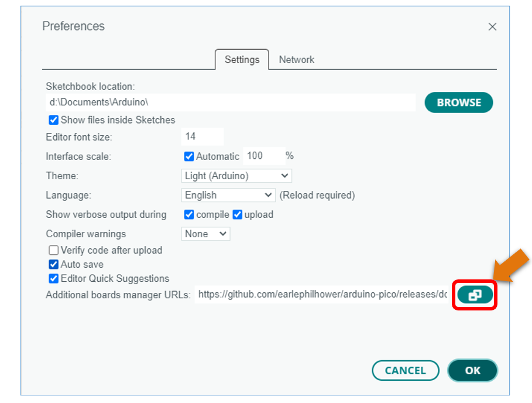Click the Additional boards manager URLs field
Screen dimensions: 532x403
pyautogui.click(x=322, y=295)
